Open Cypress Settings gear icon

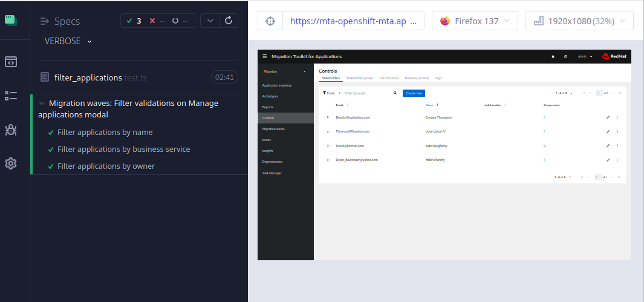click(x=11, y=163)
